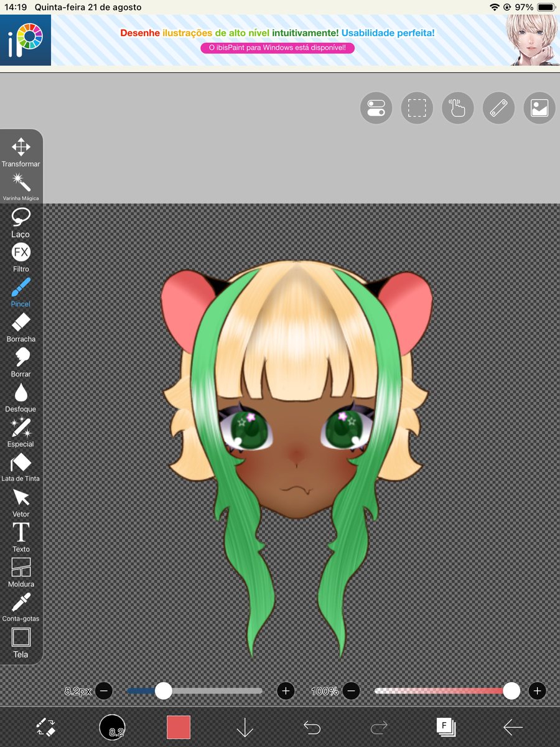Viewport: 560px width, 747px height.
Task: Select the Conta-gotas eyedropper tool
Action: coord(21,608)
